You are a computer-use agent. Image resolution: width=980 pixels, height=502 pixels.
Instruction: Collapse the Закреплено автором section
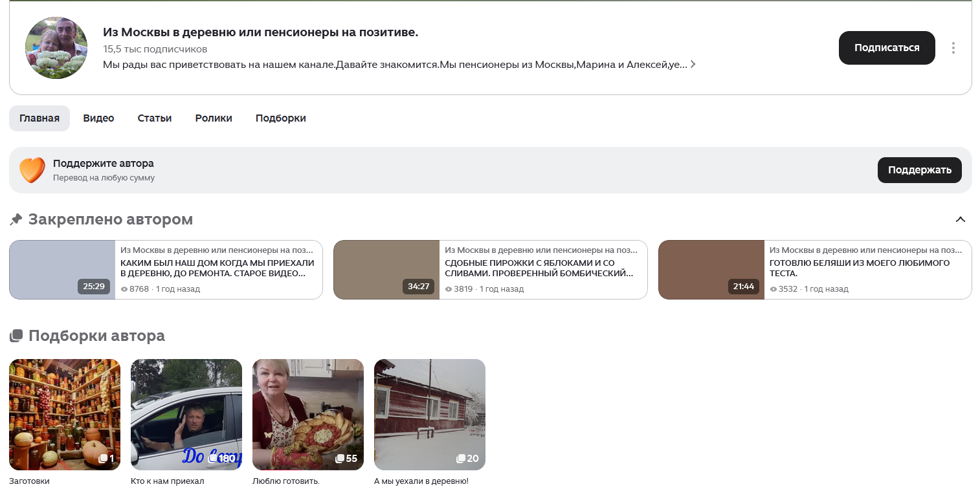pyautogui.click(x=960, y=219)
